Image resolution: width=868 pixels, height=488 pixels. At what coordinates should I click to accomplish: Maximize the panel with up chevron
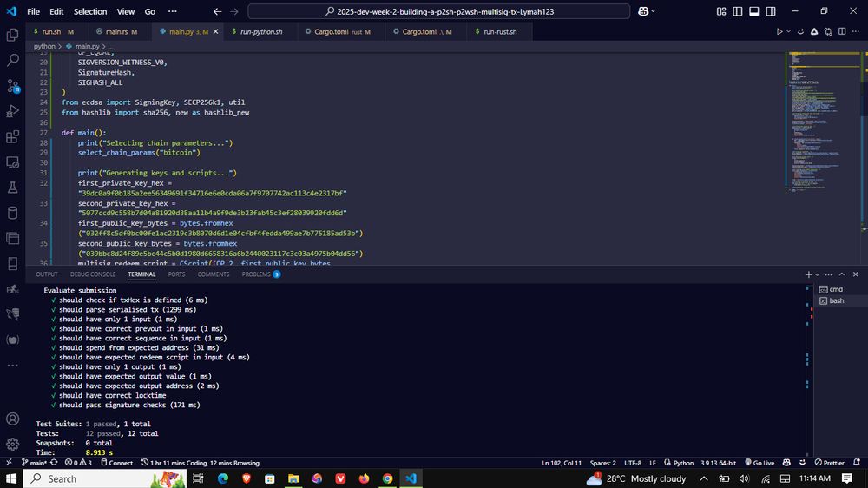click(x=842, y=274)
